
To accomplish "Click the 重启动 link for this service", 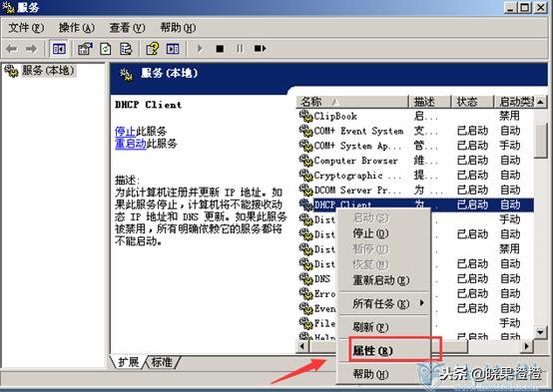I will (x=131, y=144).
